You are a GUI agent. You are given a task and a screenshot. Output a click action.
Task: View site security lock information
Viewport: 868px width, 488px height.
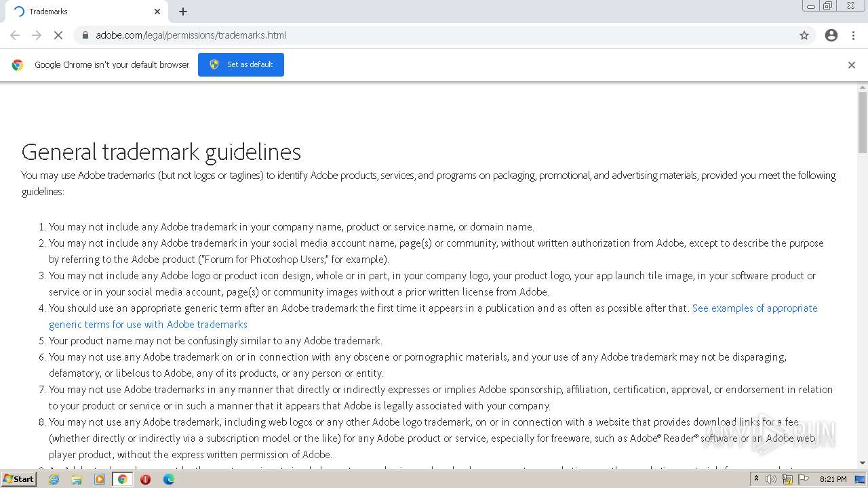pos(85,35)
